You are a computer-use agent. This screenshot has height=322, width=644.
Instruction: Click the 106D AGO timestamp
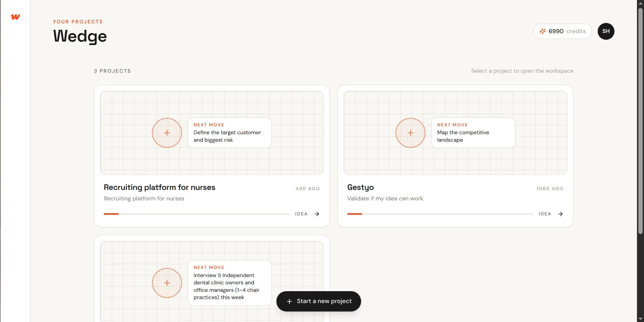click(x=550, y=189)
